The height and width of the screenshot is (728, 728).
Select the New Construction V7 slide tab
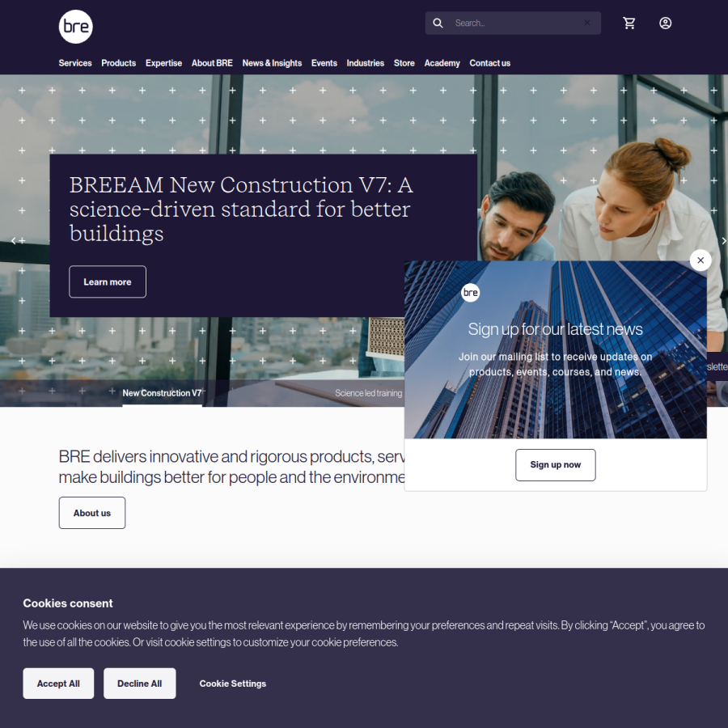162,393
